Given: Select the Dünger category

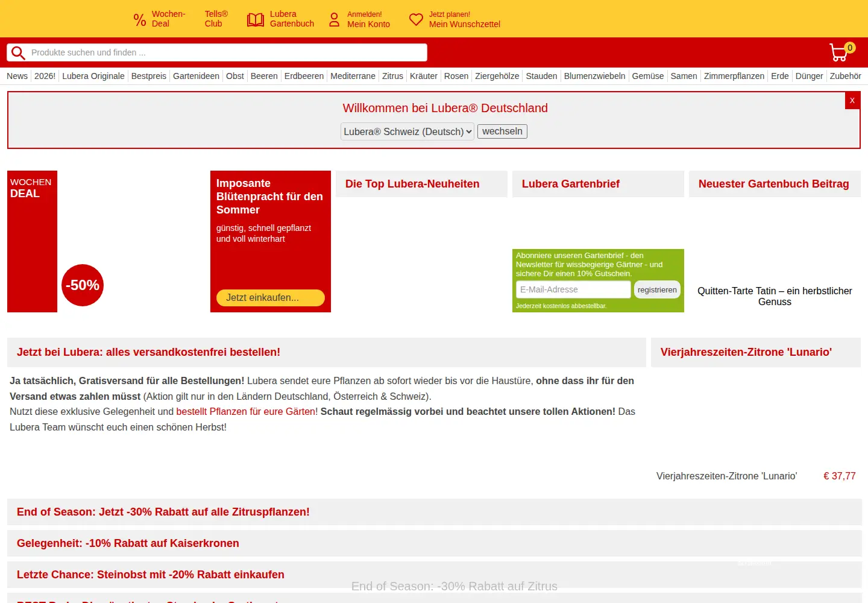Looking at the screenshot, I should pyautogui.click(x=809, y=76).
